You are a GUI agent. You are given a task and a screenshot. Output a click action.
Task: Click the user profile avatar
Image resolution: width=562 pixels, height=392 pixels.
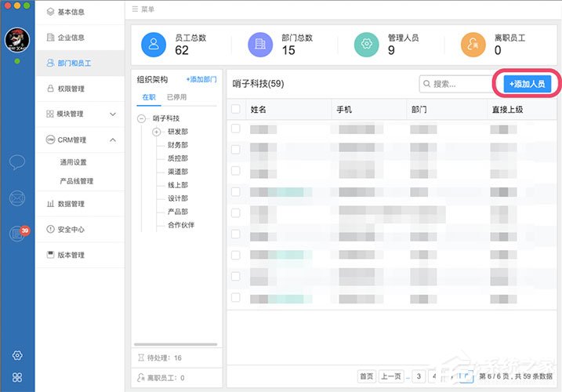(16, 40)
